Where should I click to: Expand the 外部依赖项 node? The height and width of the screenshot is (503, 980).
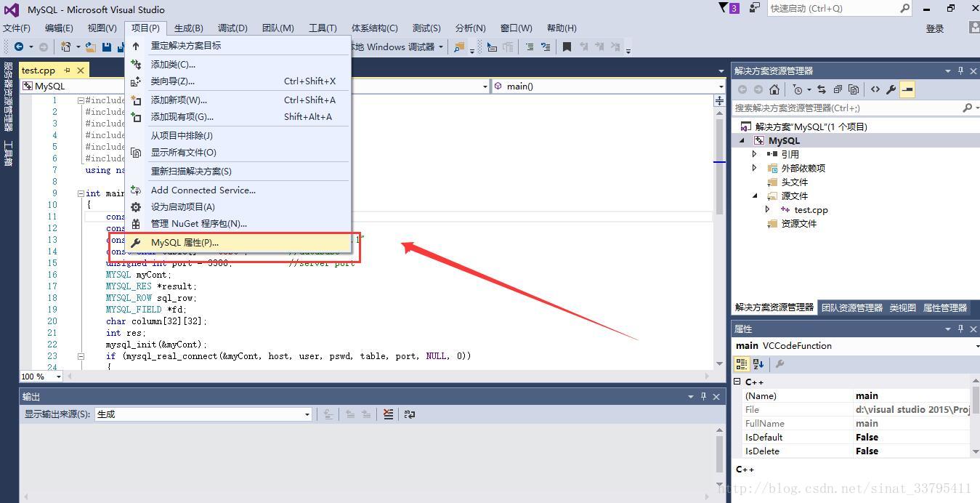pos(755,168)
